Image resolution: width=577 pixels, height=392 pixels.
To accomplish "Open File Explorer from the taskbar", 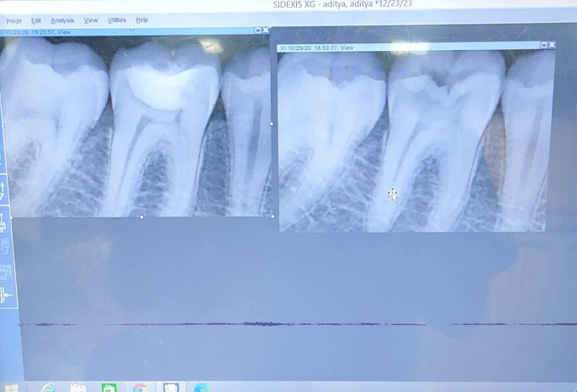I will tap(79, 389).
